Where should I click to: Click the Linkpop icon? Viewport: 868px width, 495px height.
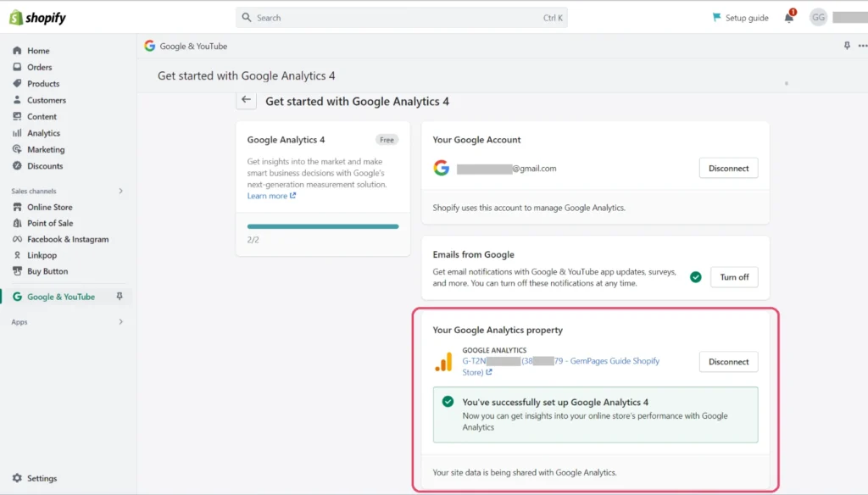pos(17,255)
